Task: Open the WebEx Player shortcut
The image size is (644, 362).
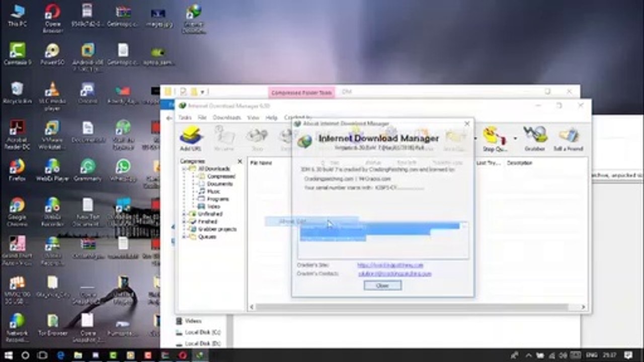Action: pos(52,170)
